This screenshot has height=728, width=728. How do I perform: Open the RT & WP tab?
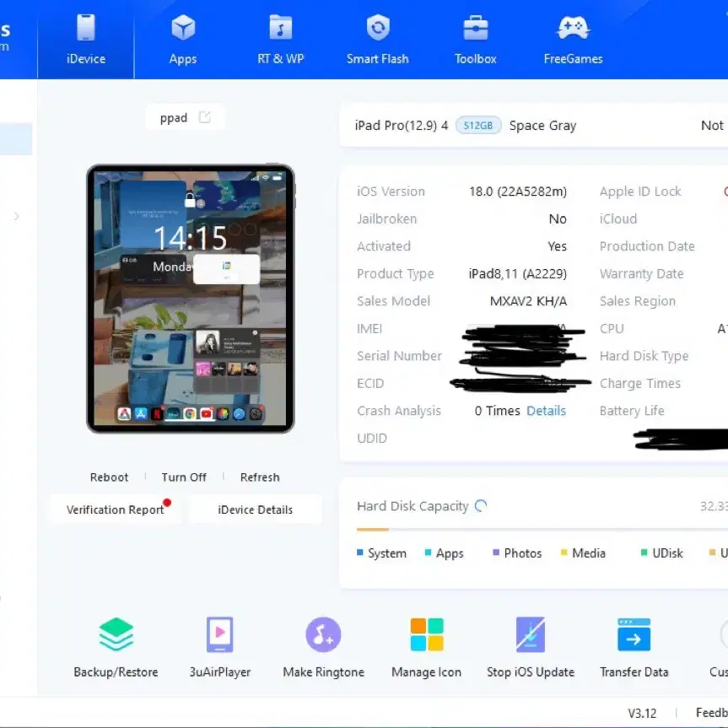point(280,40)
